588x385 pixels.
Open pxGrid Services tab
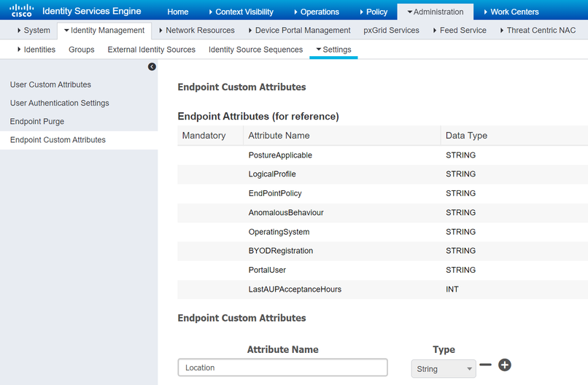click(391, 31)
